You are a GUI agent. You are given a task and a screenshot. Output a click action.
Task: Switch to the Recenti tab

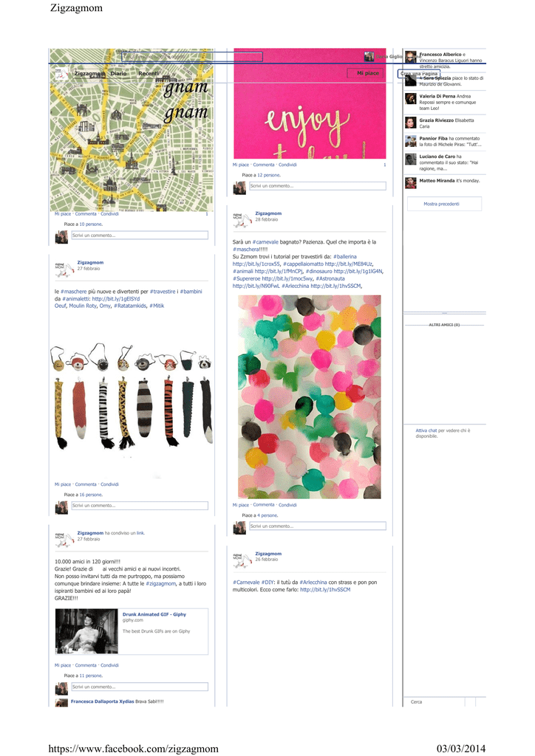click(149, 74)
